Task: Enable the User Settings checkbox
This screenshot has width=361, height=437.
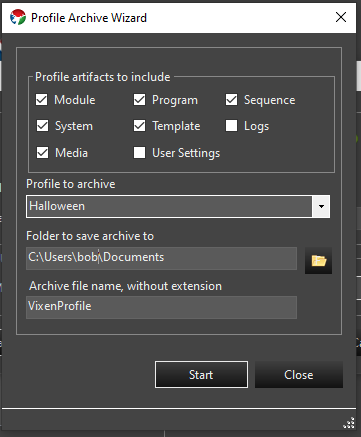Action: tap(139, 152)
